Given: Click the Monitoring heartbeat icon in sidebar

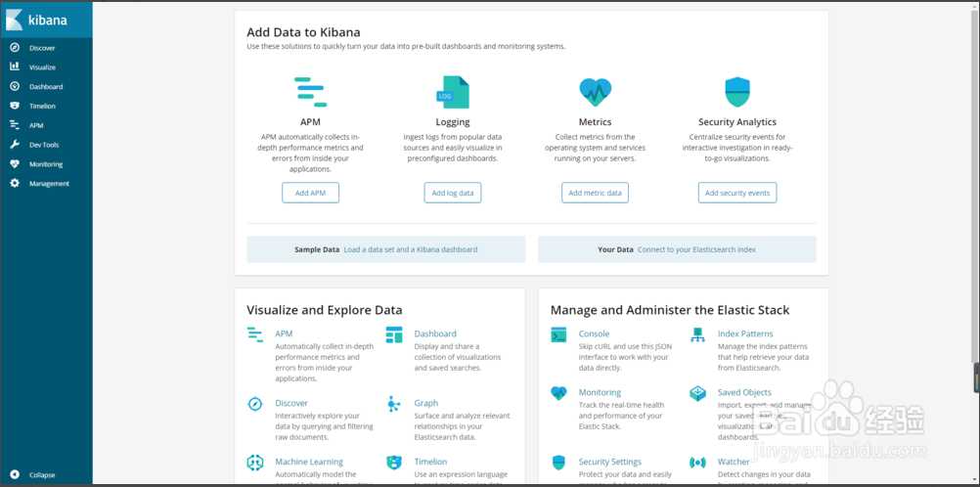Looking at the screenshot, I should pyautogui.click(x=15, y=164).
